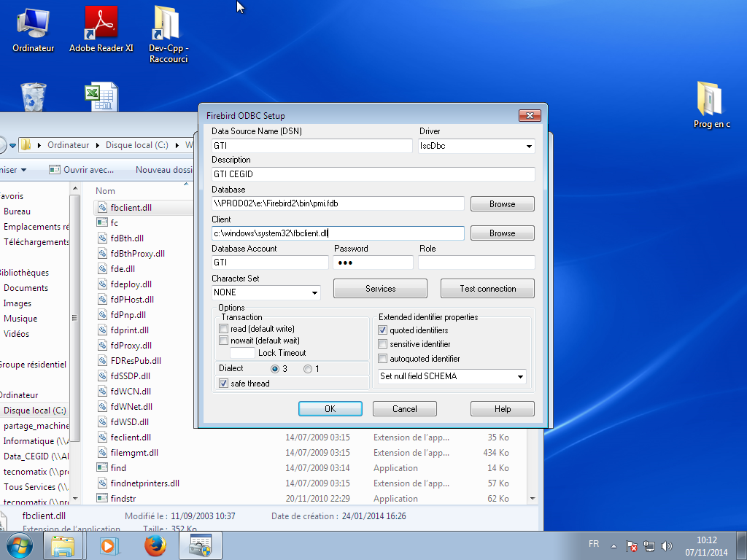Confirm the ODBC setup with OK

(x=330, y=408)
